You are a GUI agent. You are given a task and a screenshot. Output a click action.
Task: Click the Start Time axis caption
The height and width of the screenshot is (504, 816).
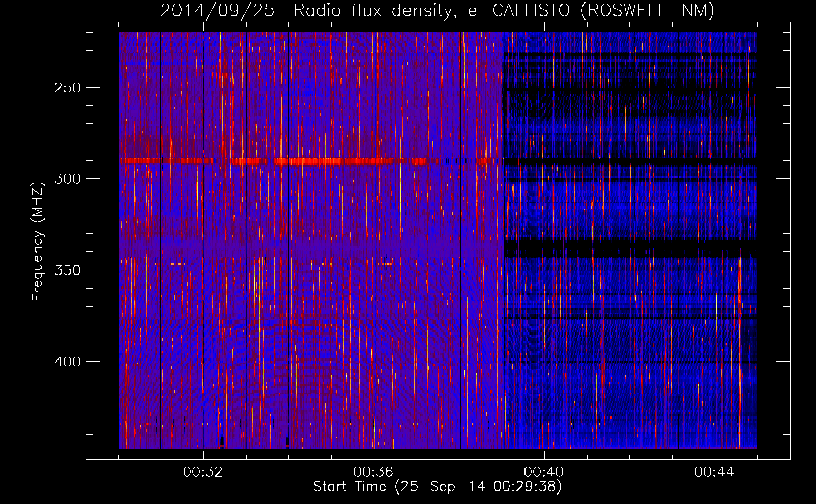[437, 487]
